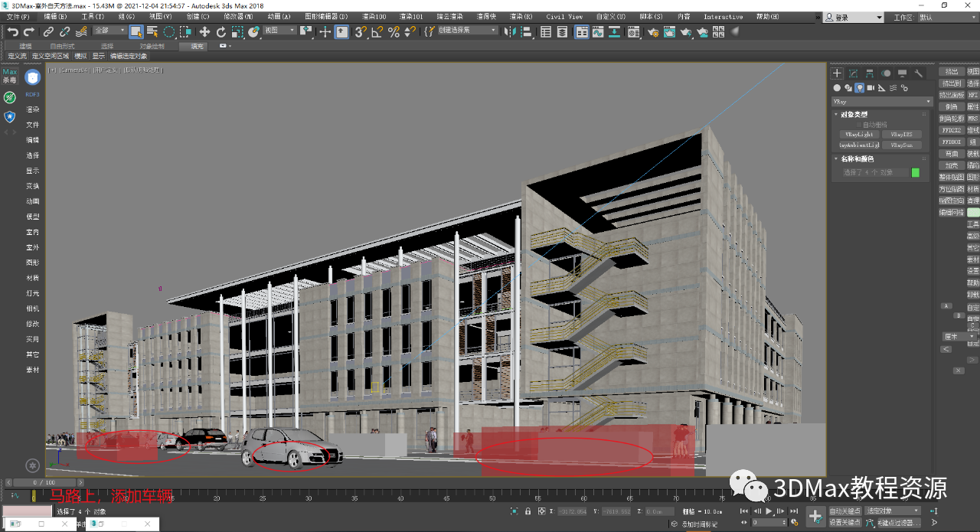
Task: Open the Civil View menu
Action: (x=564, y=17)
